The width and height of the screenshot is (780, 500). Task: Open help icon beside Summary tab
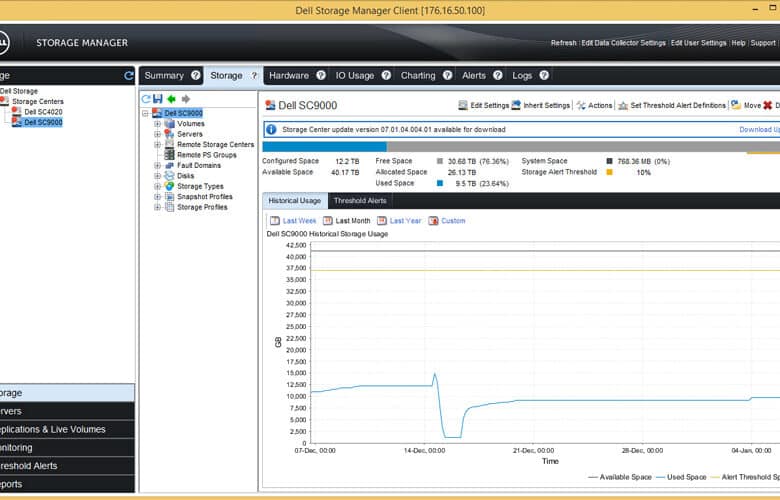[195, 75]
